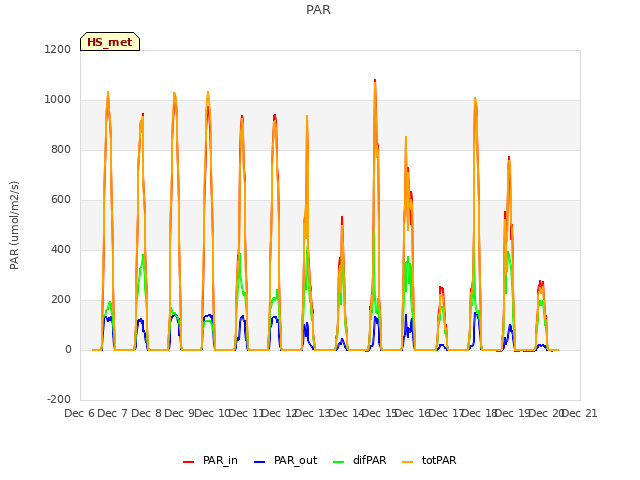640x480 pixels.
Task: Click the 1200 y-axis tick label
Action: pos(58,49)
